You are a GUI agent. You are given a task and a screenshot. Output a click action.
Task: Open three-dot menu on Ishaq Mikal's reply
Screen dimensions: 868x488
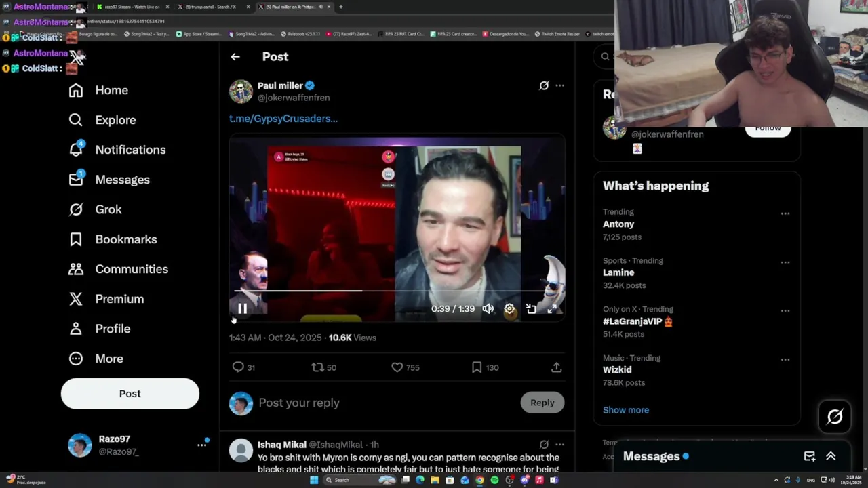pyautogui.click(x=559, y=445)
